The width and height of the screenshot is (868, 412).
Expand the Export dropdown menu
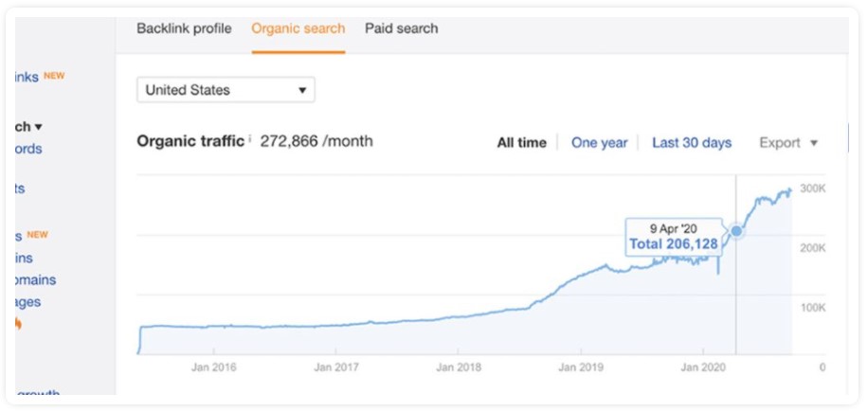(788, 142)
